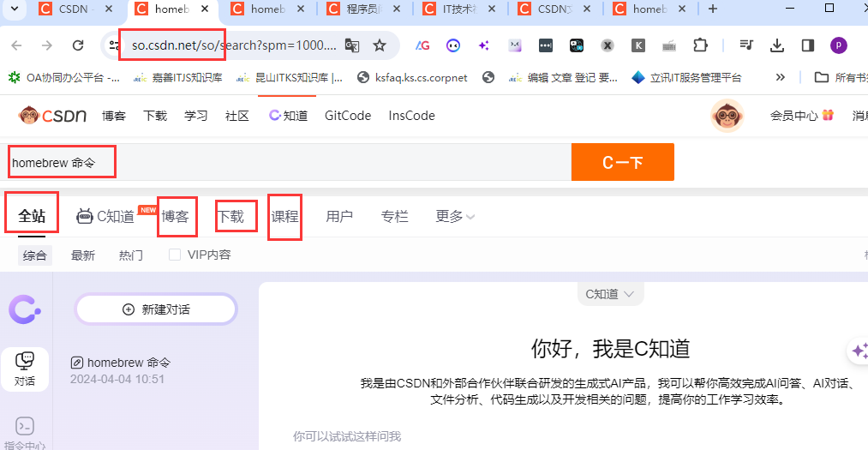Open GitCode in top navigation

[x=348, y=116]
